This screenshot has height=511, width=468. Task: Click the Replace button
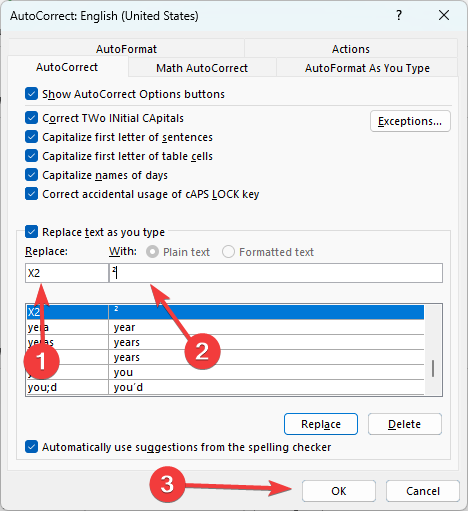coord(321,424)
